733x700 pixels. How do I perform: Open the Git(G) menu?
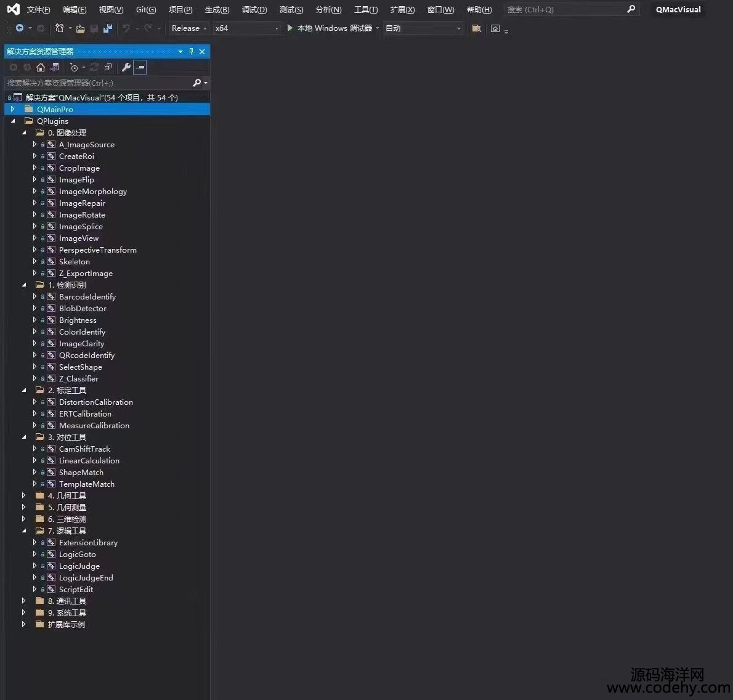pyautogui.click(x=146, y=10)
